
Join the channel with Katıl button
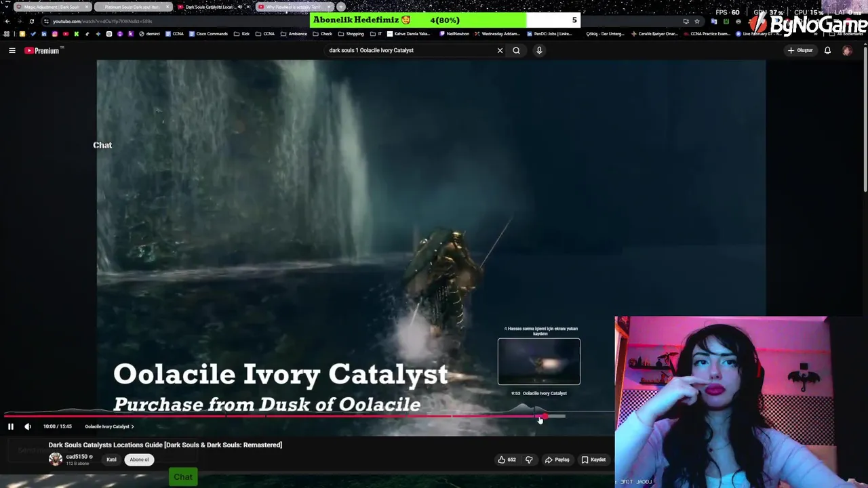click(111, 460)
